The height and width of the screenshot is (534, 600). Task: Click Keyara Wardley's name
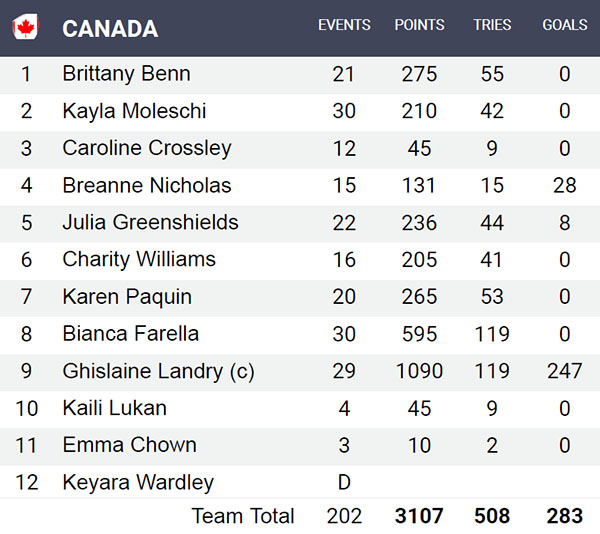pos(138,482)
